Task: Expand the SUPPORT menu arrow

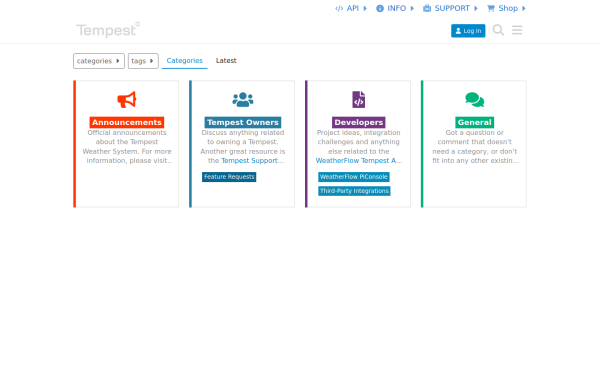Action: [x=476, y=8]
